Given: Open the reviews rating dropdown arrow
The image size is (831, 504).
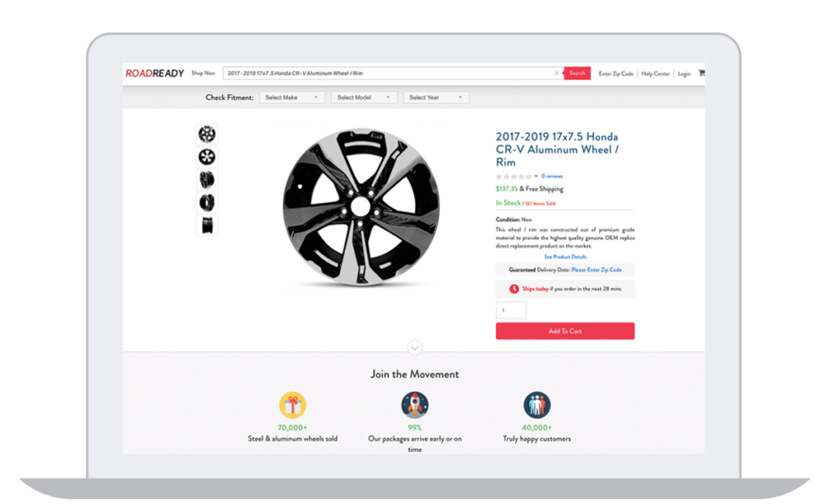Looking at the screenshot, I should point(536,175).
